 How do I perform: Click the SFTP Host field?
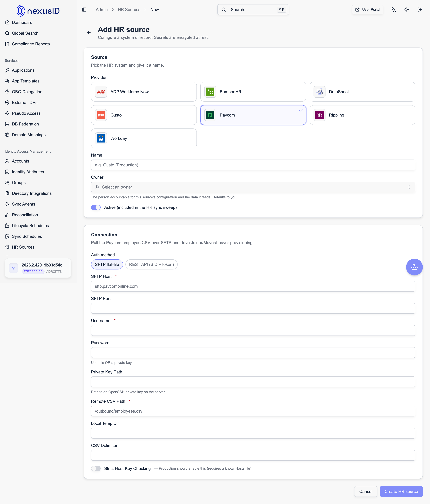click(253, 286)
